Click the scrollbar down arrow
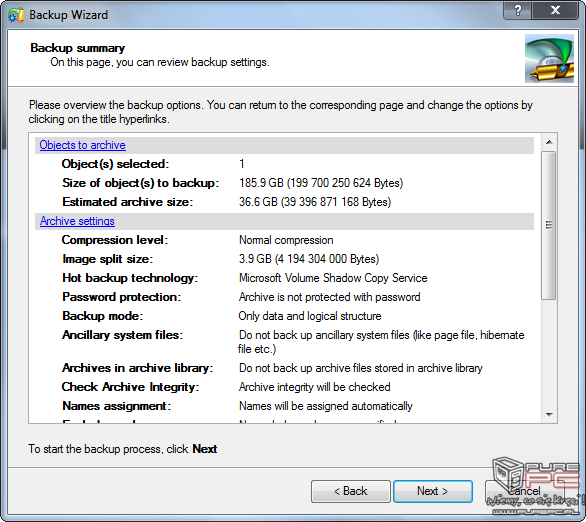Screen dimensions: 586x522 [x=549, y=414]
